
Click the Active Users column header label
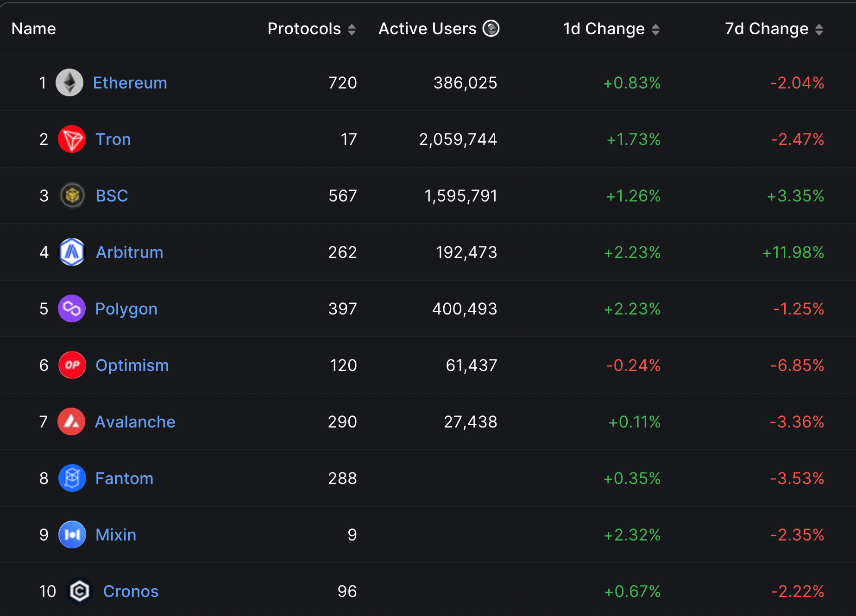(428, 29)
